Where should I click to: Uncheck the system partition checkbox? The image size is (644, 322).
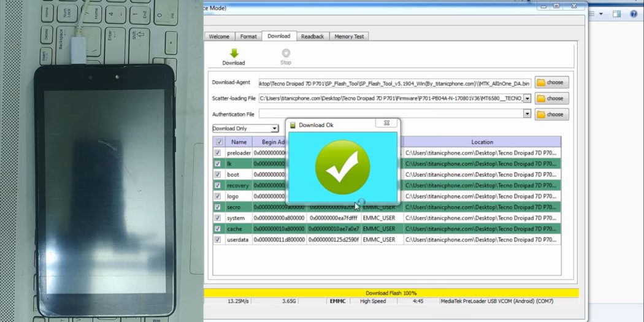tap(217, 218)
